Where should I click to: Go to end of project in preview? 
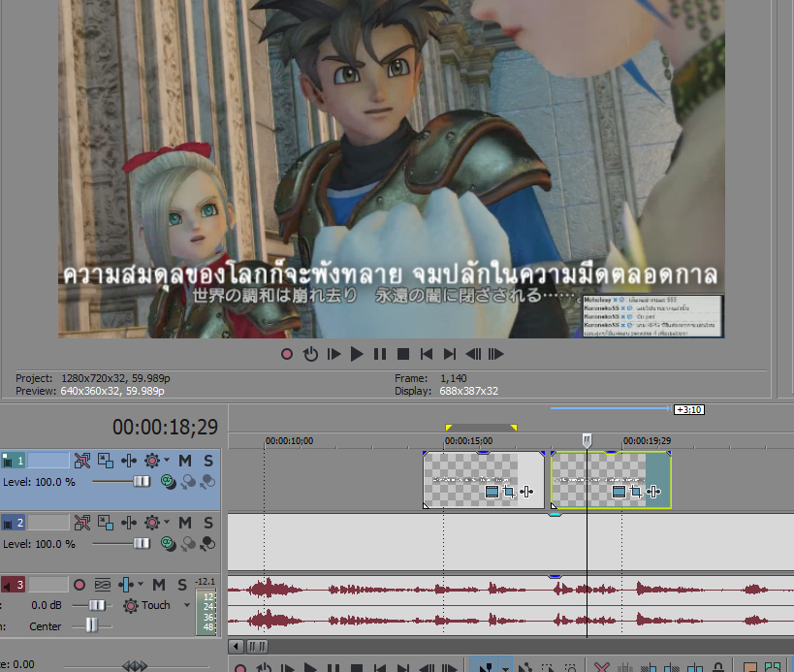click(x=450, y=354)
